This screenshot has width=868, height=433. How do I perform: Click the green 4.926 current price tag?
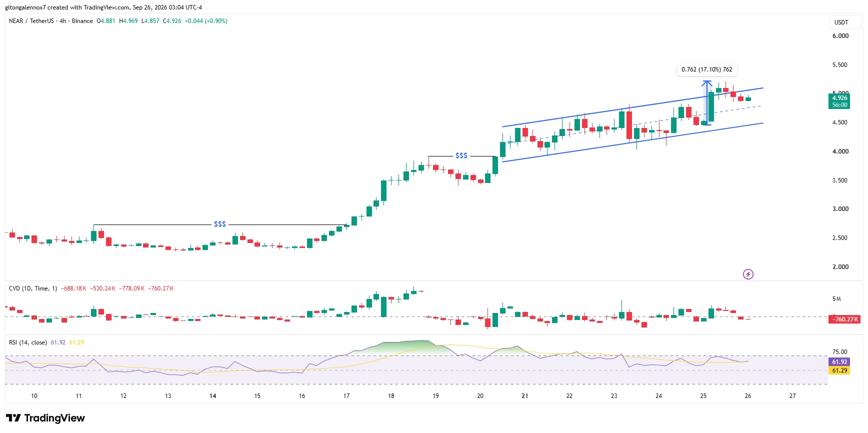click(839, 98)
